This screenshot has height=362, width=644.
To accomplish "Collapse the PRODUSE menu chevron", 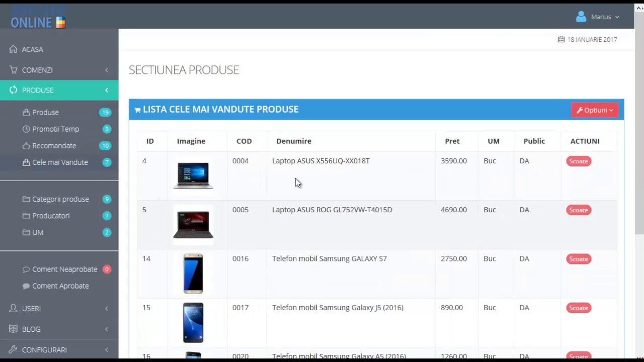I will pyautogui.click(x=107, y=90).
